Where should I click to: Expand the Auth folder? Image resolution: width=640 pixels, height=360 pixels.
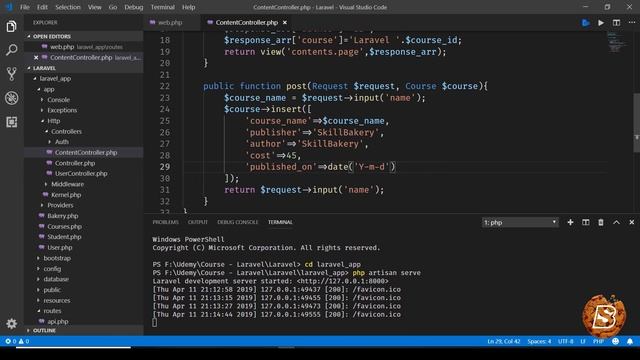point(61,142)
